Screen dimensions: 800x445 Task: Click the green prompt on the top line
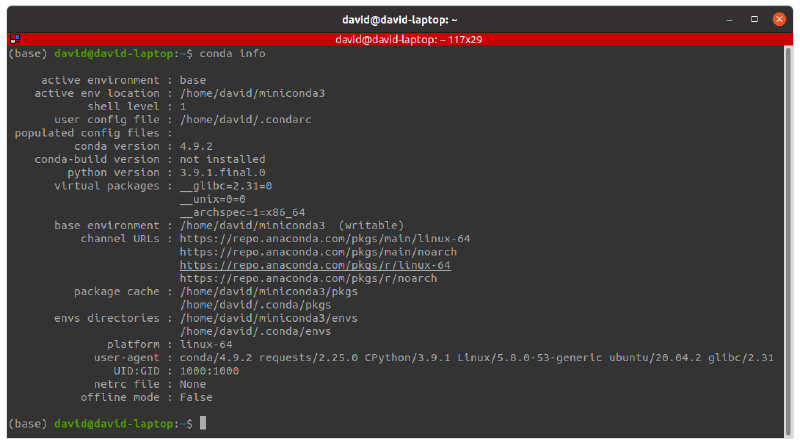pos(113,54)
